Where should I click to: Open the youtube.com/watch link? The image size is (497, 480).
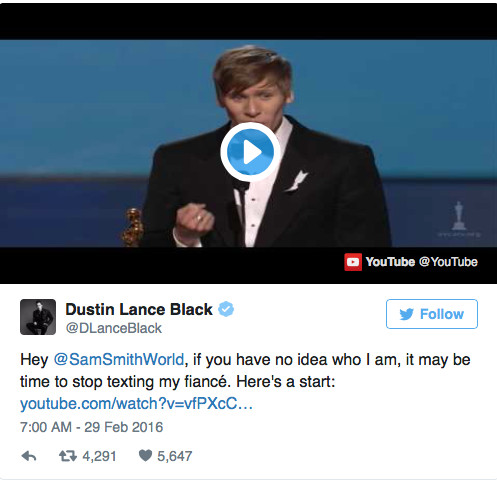coord(136,404)
